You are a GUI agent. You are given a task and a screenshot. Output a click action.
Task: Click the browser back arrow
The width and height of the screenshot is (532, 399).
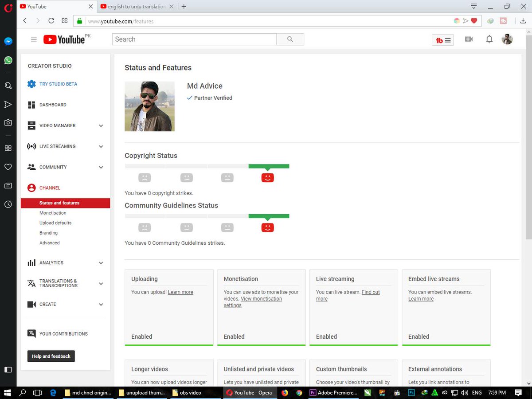point(25,21)
